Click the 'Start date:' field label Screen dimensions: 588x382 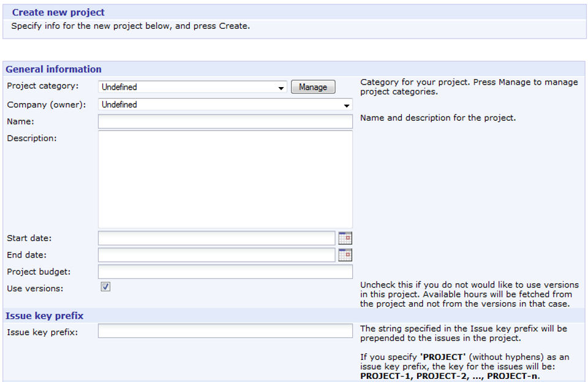[29, 238]
